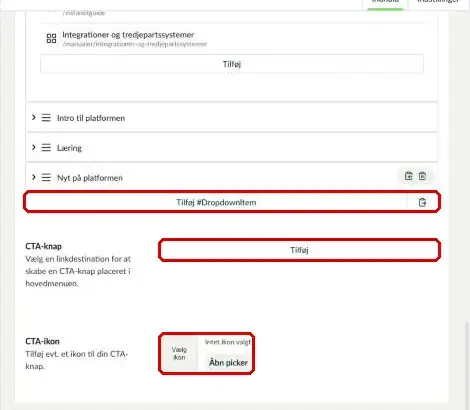
Task: Delete the Nyt på platformen block
Action: pyautogui.click(x=422, y=176)
